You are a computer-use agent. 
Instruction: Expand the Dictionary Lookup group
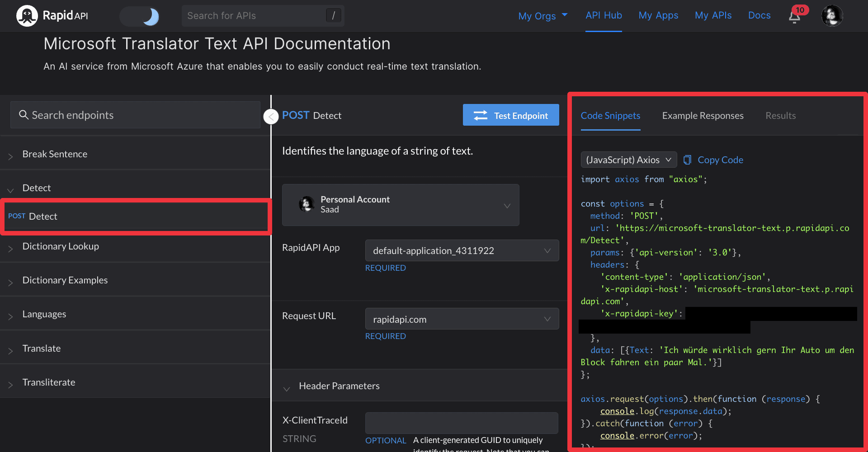click(135, 246)
